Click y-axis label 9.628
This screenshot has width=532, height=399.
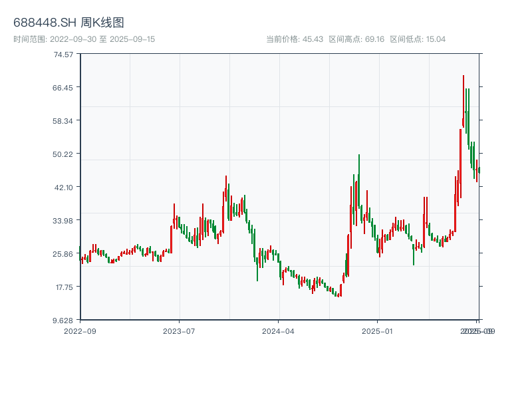tap(63, 321)
